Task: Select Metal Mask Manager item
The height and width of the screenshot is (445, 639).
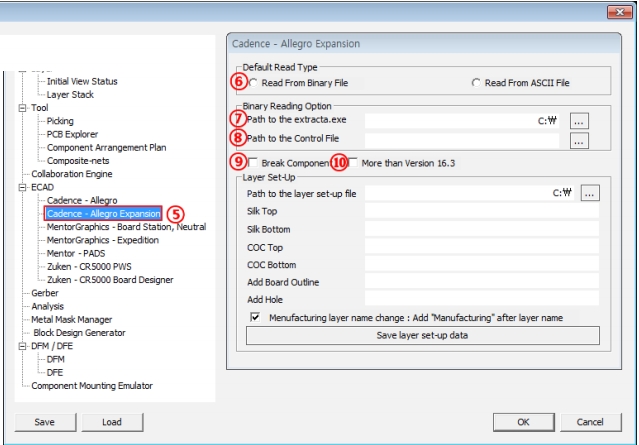Action: point(71,319)
